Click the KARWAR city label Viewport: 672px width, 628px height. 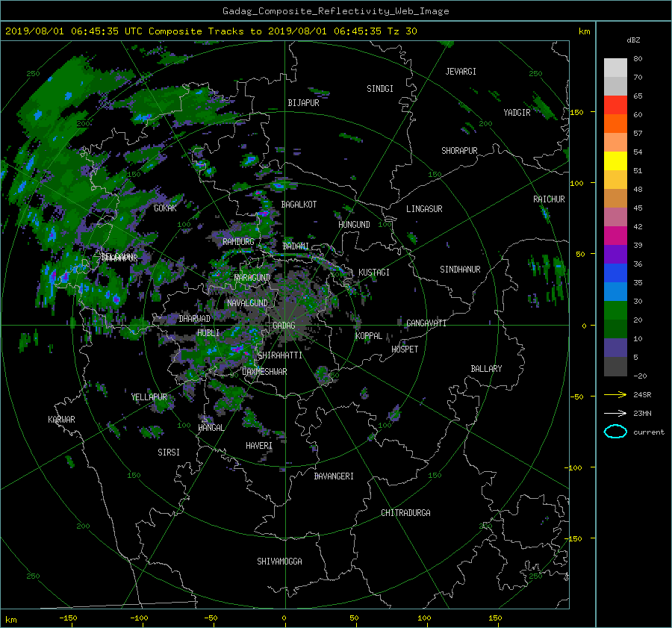[61, 419]
